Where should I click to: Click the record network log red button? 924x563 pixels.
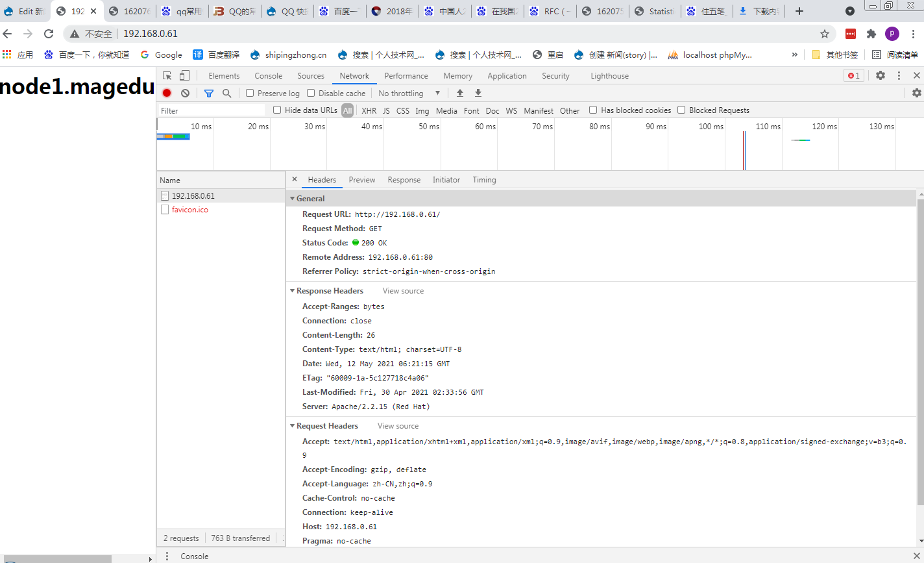click(x=167, y=94)
